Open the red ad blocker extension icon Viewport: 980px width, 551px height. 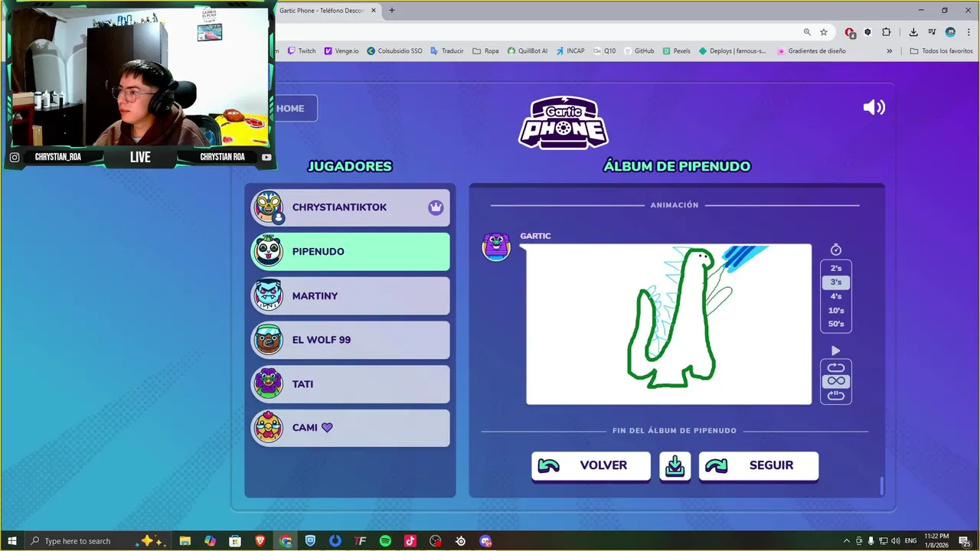tap(850, 32)
